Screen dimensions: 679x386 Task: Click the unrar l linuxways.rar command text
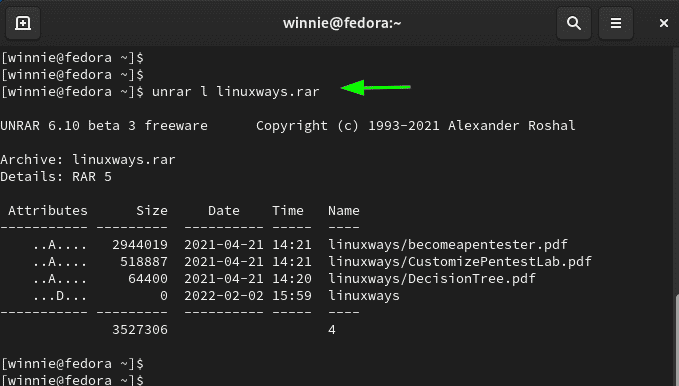[x=236, y=92]
